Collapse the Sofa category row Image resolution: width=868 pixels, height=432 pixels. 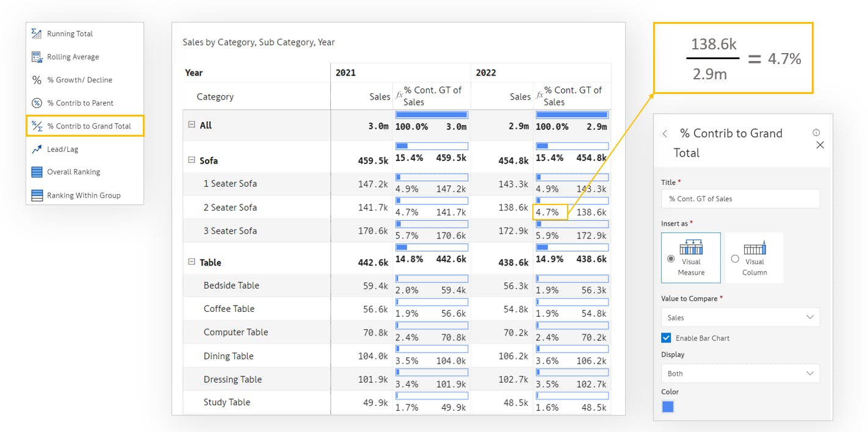click(x=191, y=160)
